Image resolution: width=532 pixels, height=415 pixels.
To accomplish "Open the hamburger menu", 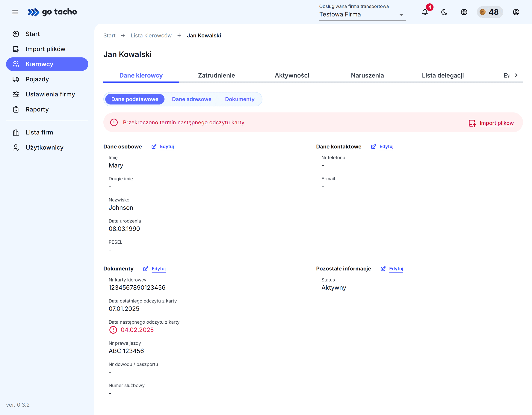I will click(x=15, y=12).
